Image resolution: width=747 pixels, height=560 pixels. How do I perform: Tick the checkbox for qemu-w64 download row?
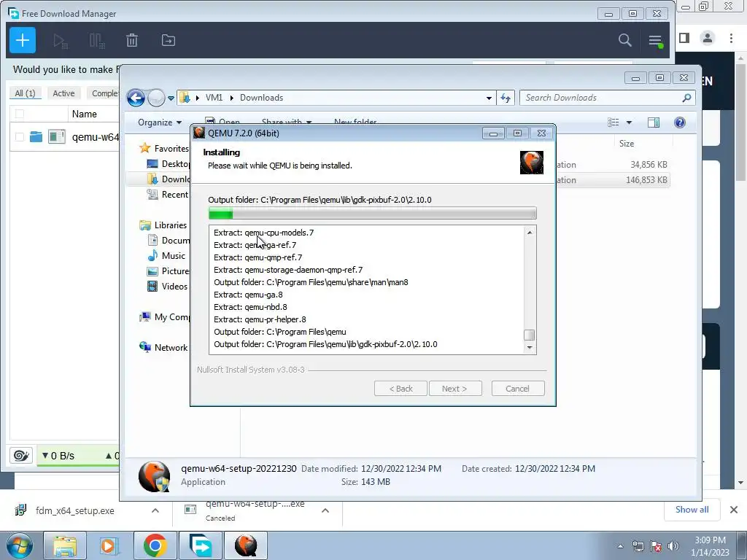coord(19,137)
